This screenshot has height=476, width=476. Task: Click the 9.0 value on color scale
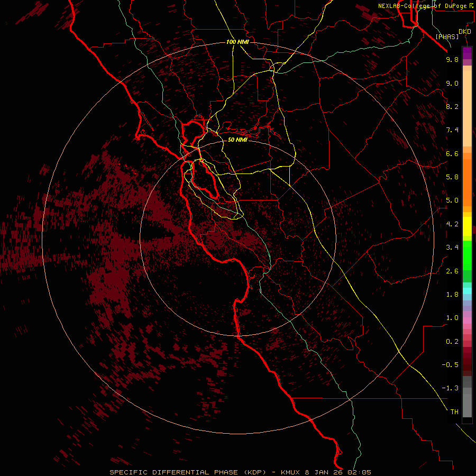point(452,83)
